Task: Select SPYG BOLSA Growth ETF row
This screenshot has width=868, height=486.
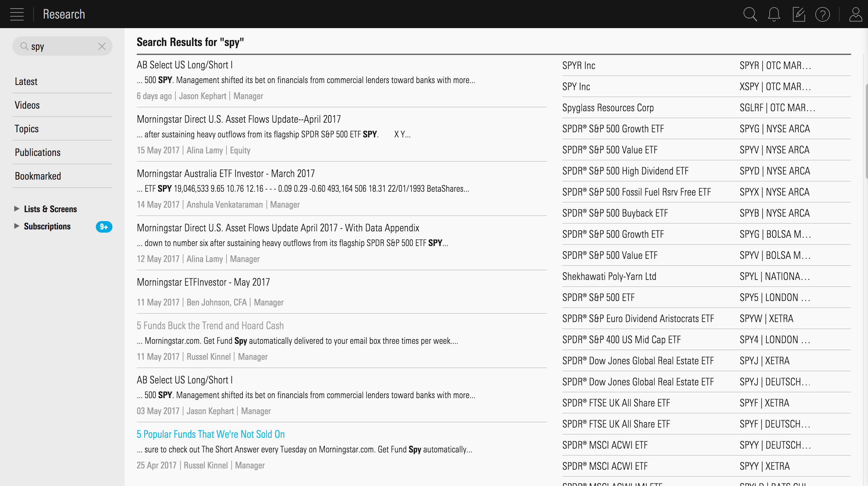Action: coord(706,234)
